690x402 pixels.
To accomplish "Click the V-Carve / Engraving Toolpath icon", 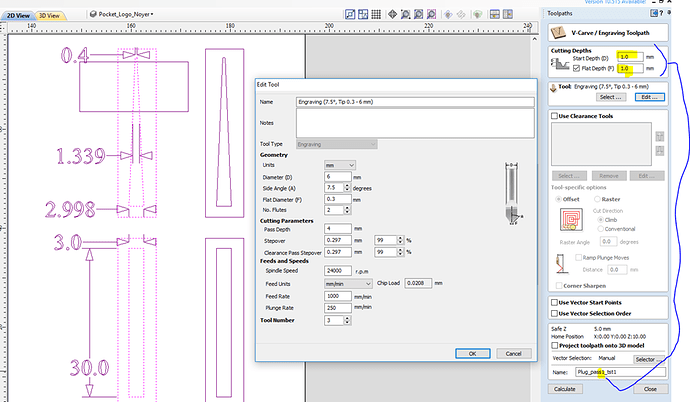I will coord(558,33).
